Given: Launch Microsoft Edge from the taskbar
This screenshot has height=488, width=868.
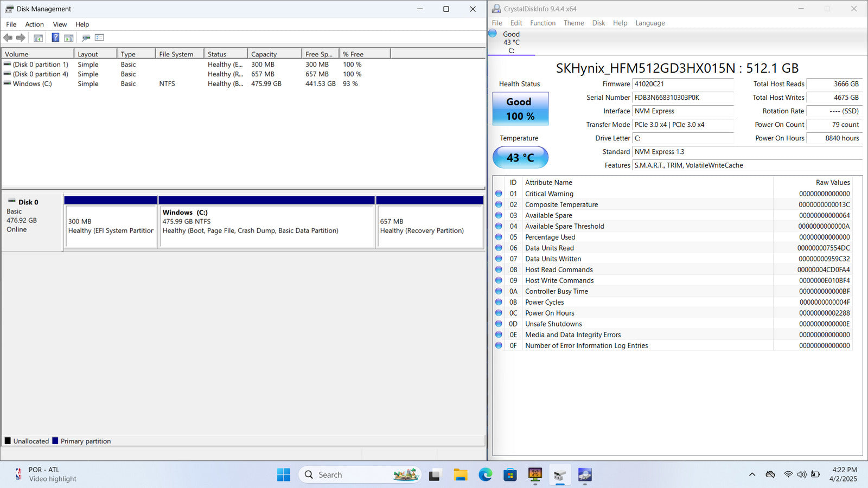Looking at the screenshot, I should point(485,474).
